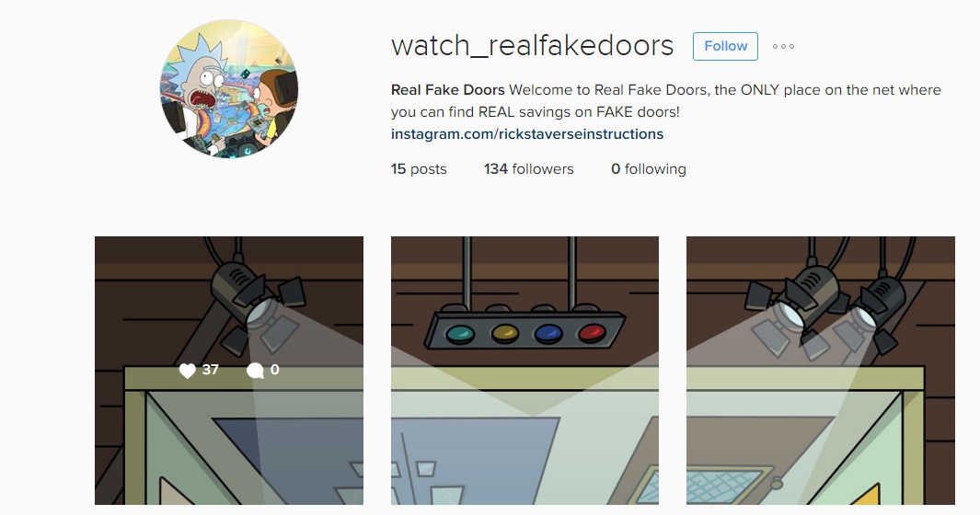This screenshot has width=980, height=515.
Task: Click the red button in middle post image
Action: 592,333
